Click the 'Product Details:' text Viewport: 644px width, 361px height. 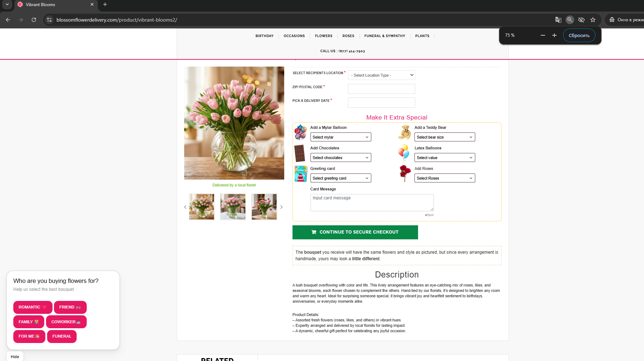306,315
